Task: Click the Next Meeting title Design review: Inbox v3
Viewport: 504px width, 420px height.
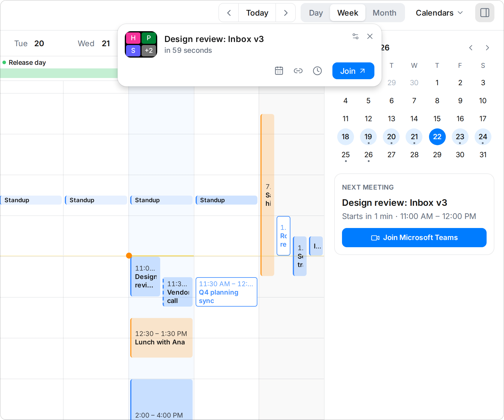Action: point(394,203)
